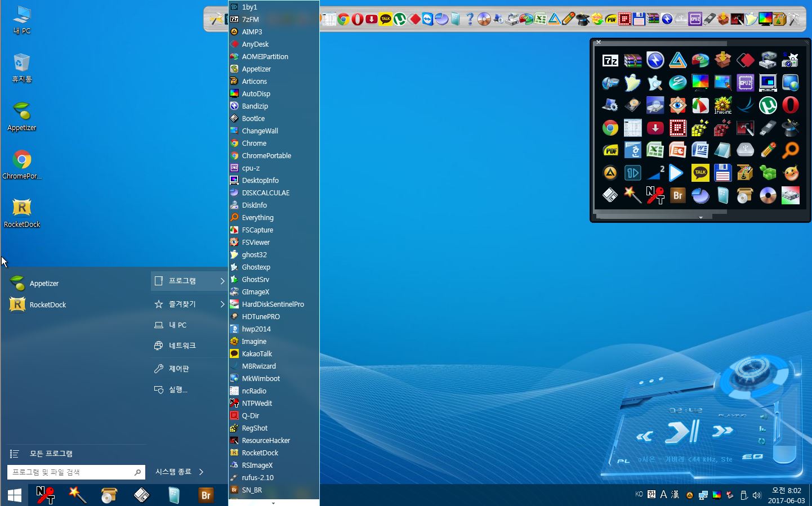Select BootIce in the programs list
The height and width of the screenshot is (506, 812).
click(x=274, y=119)
